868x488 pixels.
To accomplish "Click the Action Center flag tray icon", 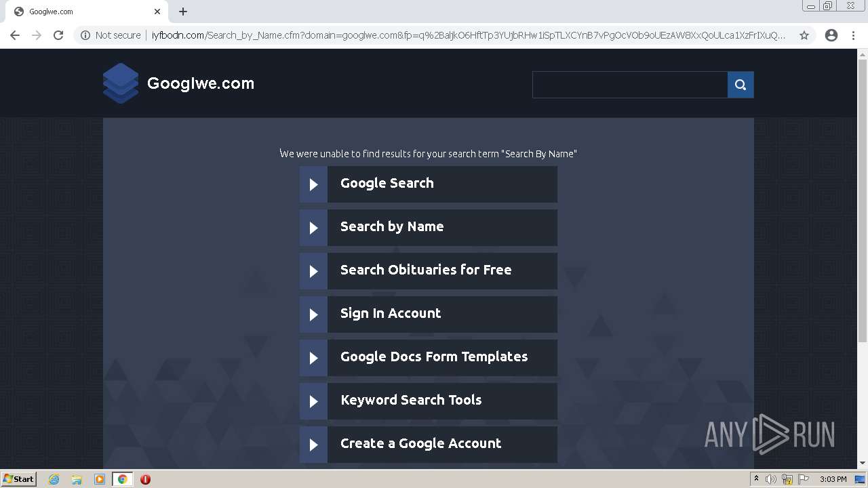I will click(x=804, y=479).
